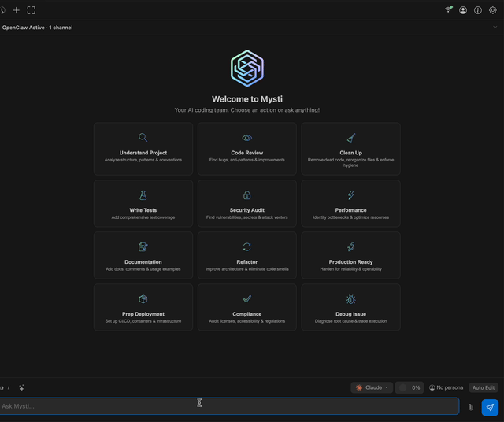
Task: Open the Claude model dropdown
Action: pyautogui.click(x=372, y=387)
